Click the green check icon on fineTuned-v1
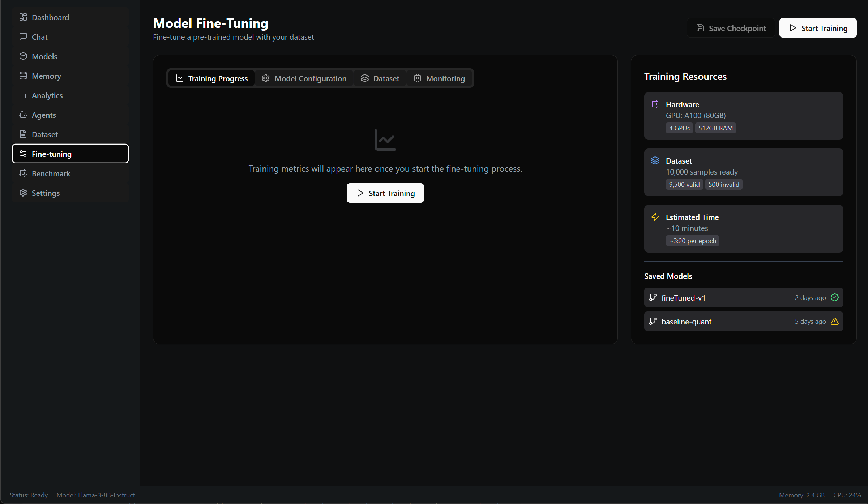This screenshot has width=868, height=504. tap(835, 297)
